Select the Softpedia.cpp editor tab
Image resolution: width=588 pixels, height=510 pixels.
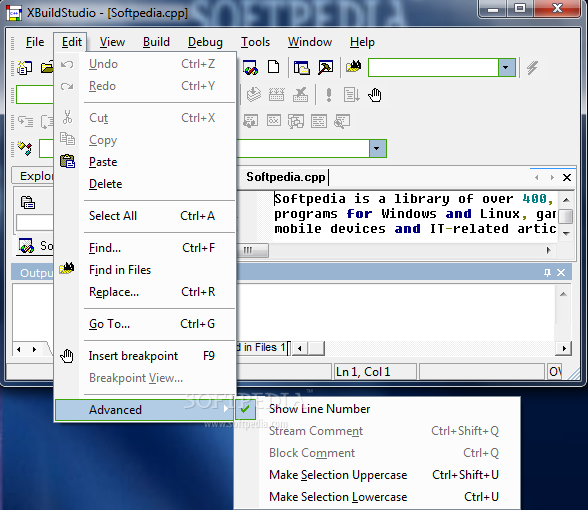pos(286,177)
